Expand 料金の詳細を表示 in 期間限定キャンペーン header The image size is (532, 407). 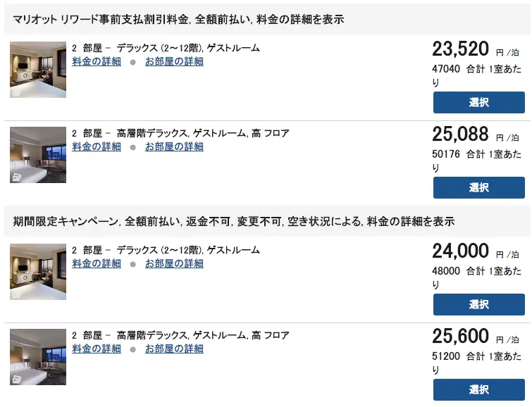point(416,221)
